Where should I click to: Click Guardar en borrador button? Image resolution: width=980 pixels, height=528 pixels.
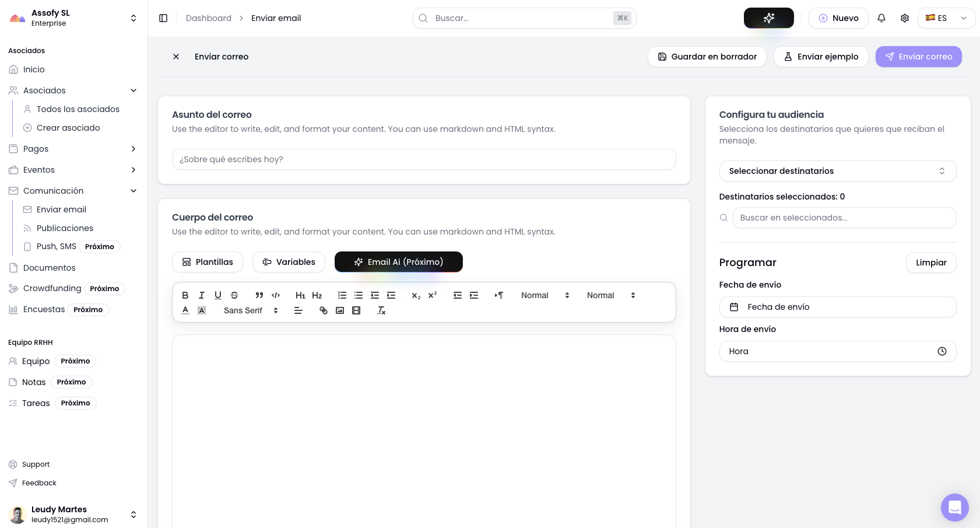point(707,57)
